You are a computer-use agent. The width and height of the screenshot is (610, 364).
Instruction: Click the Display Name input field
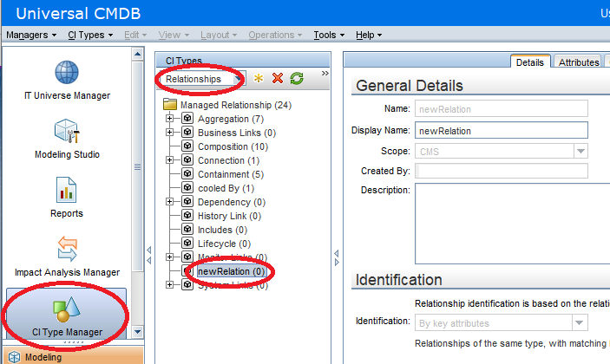point(501,131)
